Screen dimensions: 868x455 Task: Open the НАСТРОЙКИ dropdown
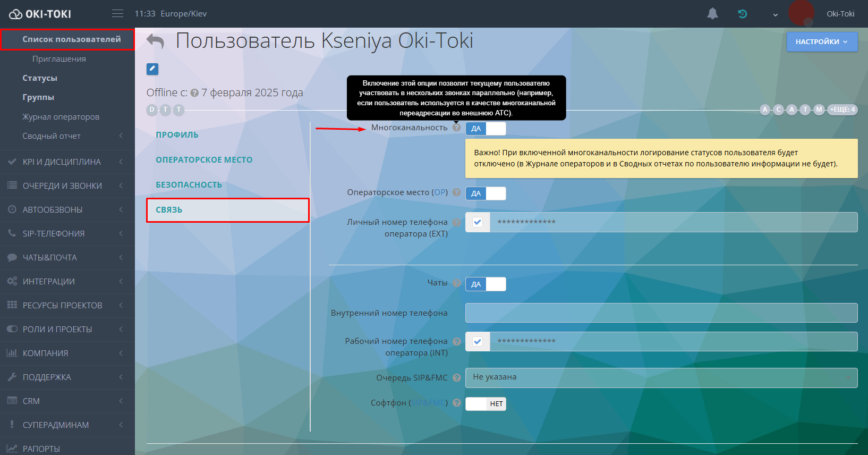(x=822, y=41)
